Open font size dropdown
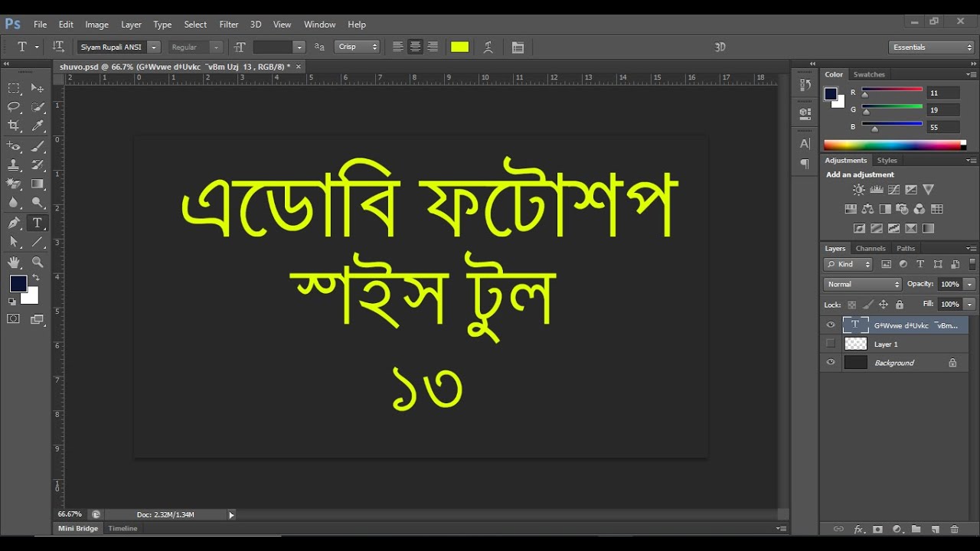This screenshot has height=551, width=980. pyautogui.click(x=299, y=47)
